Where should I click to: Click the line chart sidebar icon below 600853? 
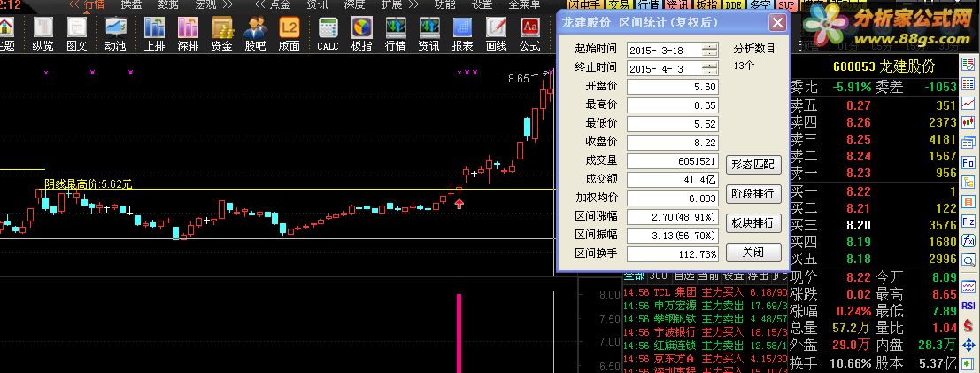tap(968, 103)
